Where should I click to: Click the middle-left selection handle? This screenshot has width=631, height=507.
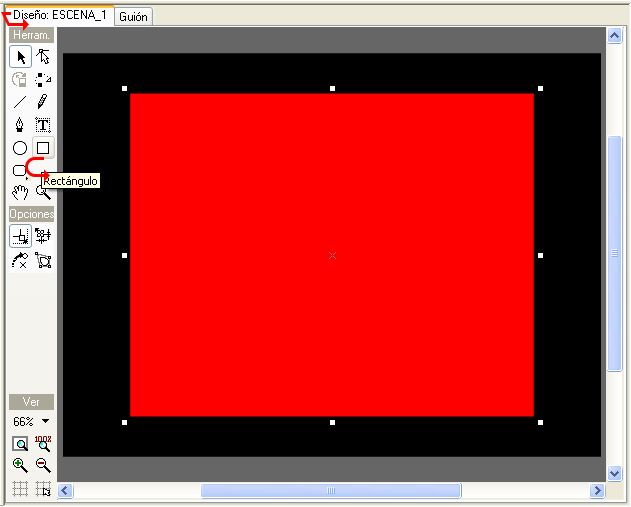(124, 255)
